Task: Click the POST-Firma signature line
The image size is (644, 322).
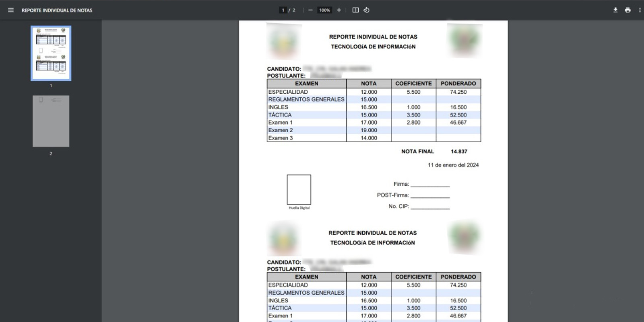Action: tap(430, 195)
